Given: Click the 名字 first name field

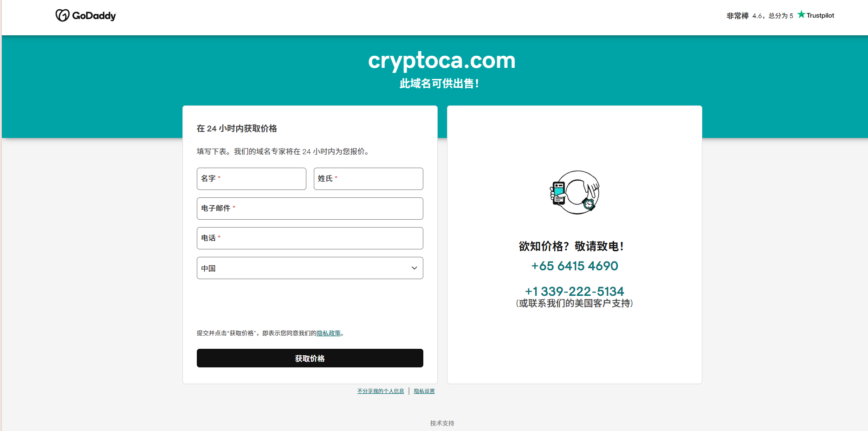Looking at the screenshot, I should (x=252, y=179).
